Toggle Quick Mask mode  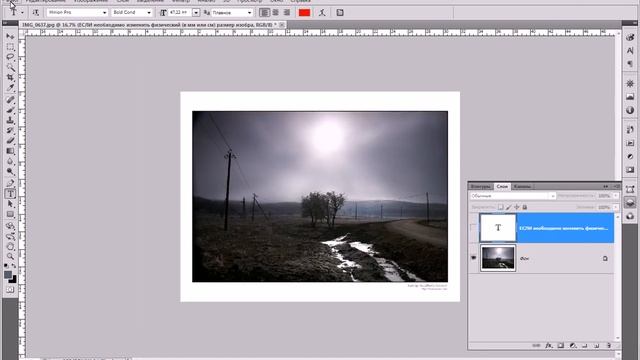coord(10,290)
